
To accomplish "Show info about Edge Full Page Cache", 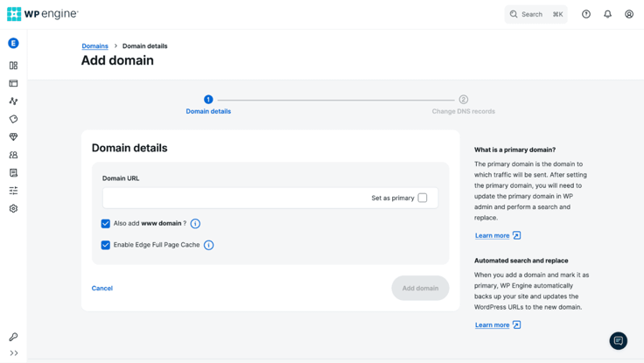I will coord(208,245).
